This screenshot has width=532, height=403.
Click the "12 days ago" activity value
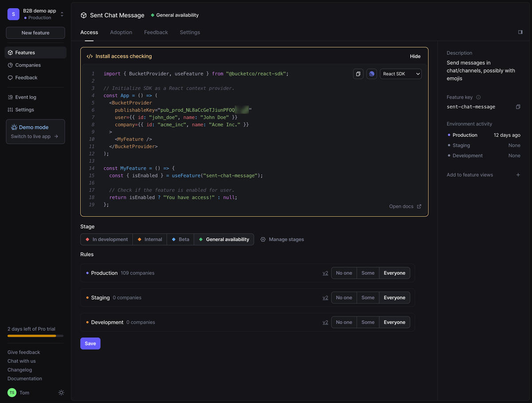pos(507,135)
